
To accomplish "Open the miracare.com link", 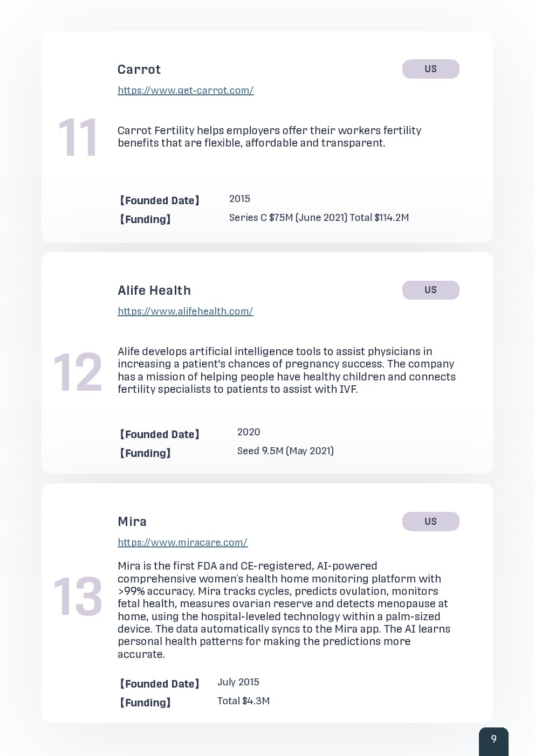I will (x=182, y=543).
